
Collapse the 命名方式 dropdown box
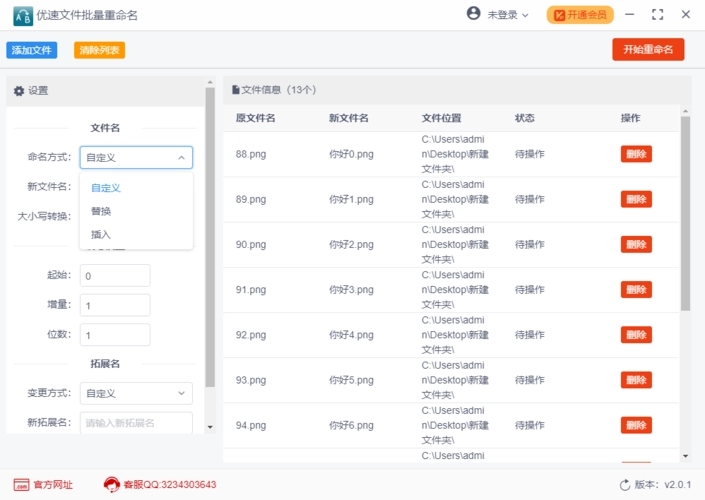[x=136, y=157]
